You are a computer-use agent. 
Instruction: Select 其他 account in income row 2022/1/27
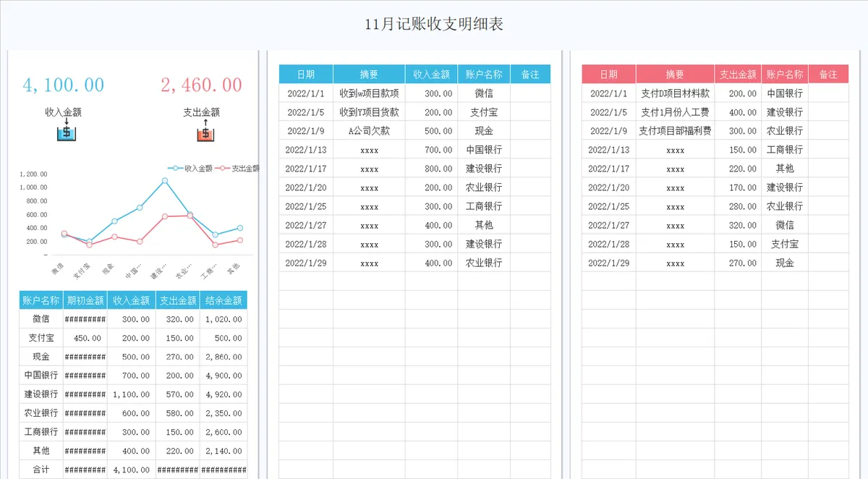pos(484,225)
